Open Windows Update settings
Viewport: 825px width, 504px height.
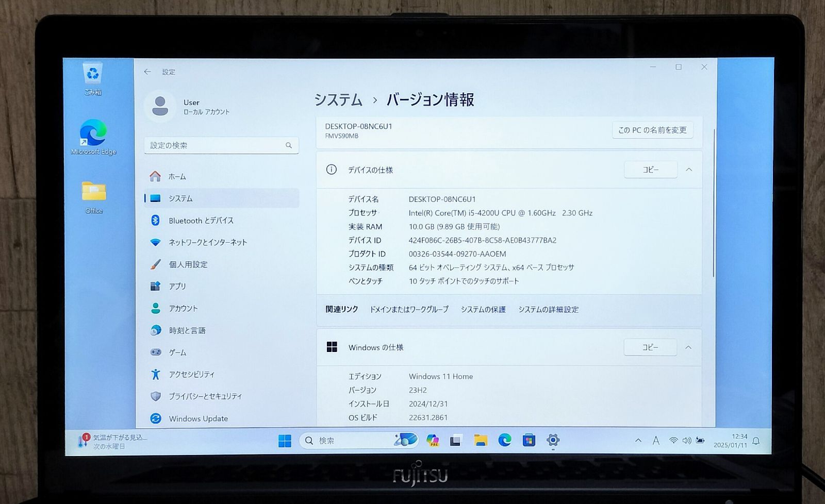(198, 418)
